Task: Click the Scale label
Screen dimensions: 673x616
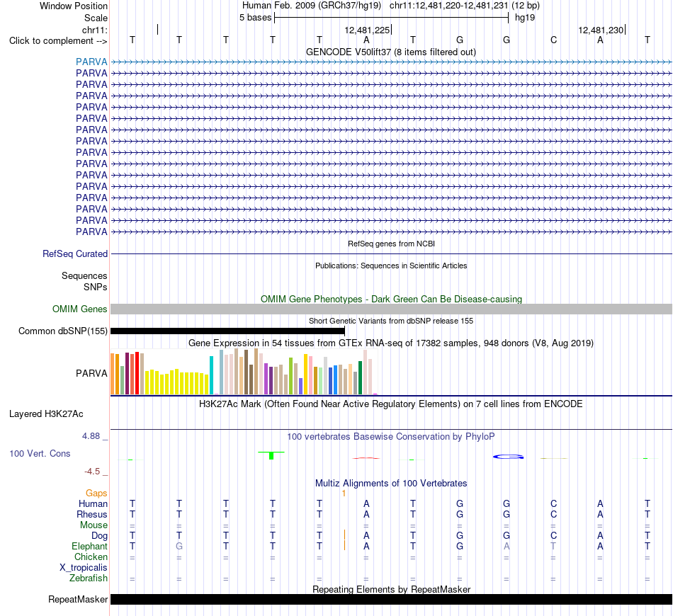Action: [96, 18]
